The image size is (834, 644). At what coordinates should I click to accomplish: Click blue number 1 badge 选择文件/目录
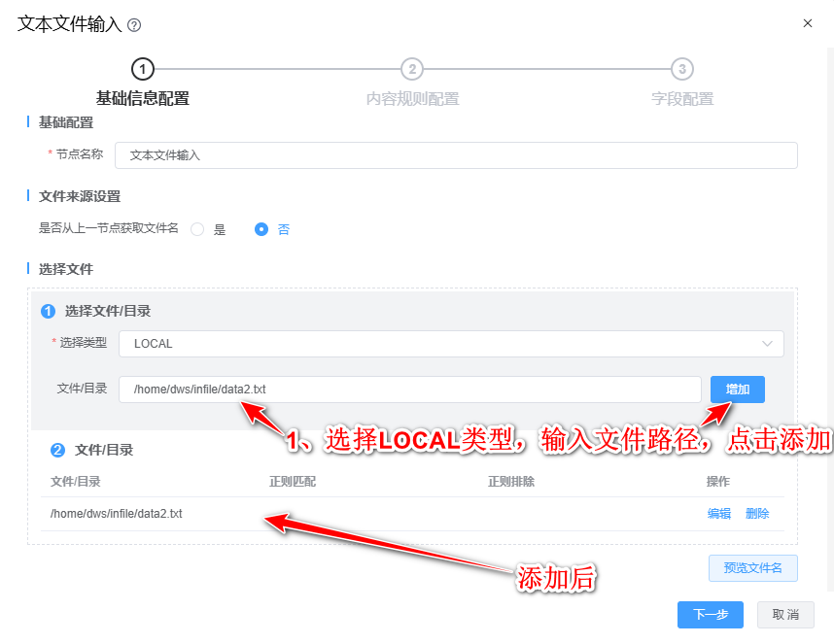point(48,312)
